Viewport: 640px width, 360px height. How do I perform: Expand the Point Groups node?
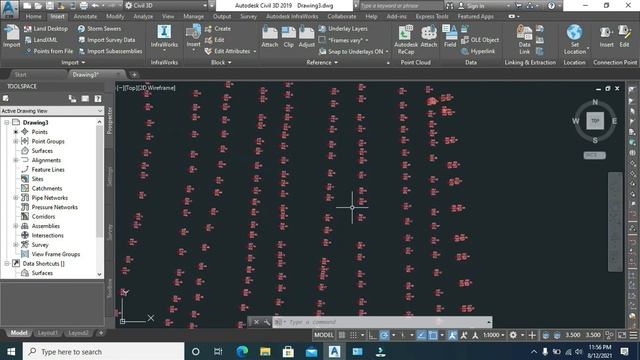(16, 141)
